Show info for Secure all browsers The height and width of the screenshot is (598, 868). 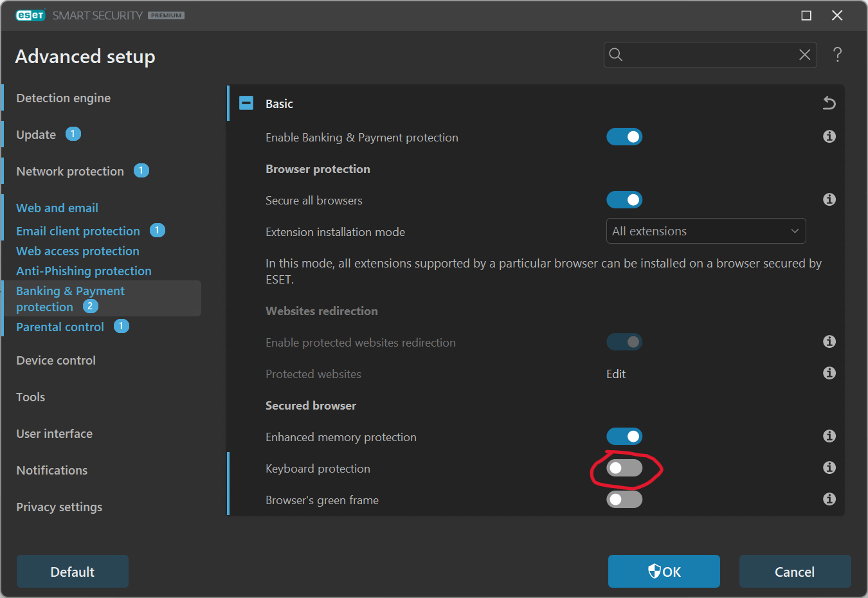pyautogui.click(x=829, y=199)
